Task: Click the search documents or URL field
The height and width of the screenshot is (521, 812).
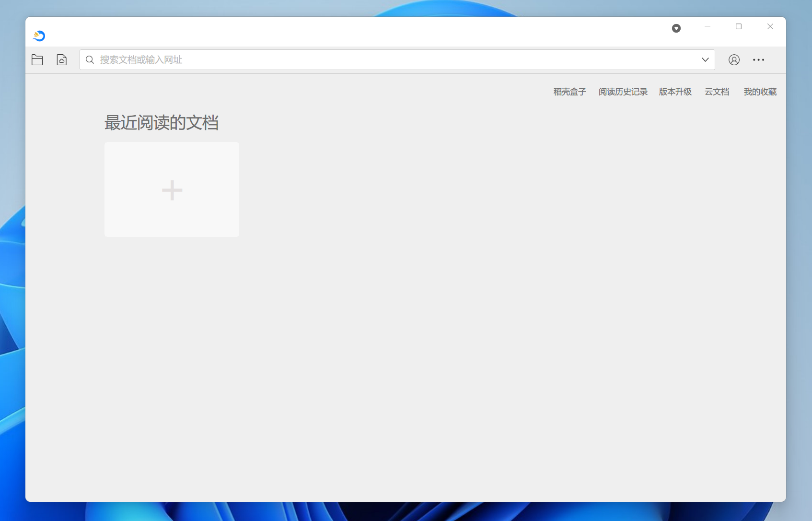Action: 397,60
